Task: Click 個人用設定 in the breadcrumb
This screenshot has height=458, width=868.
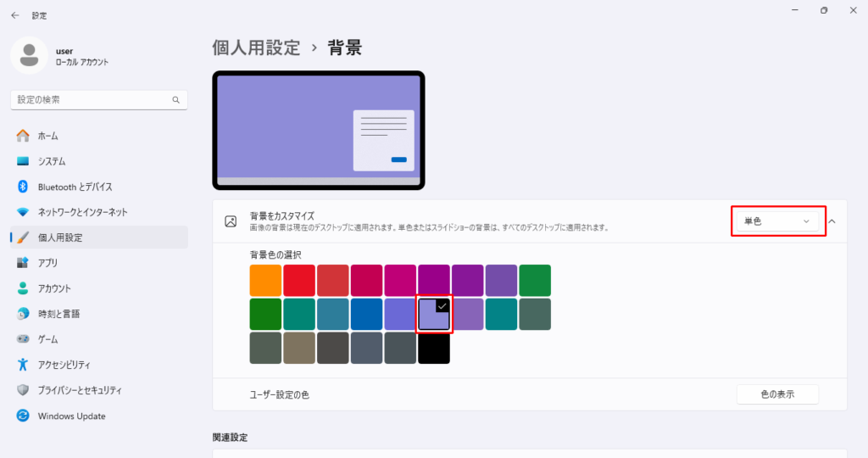Action: pos(256,47)
